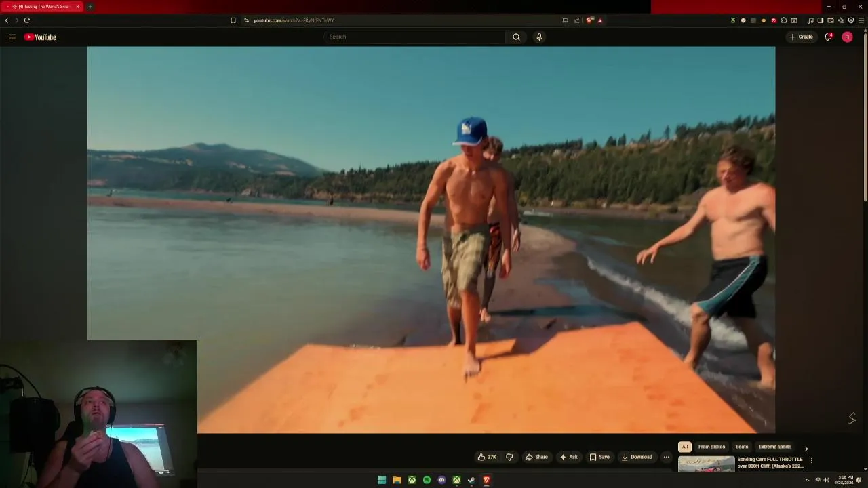Open the YouTube hamburger guide menu
The width and height of the screenshot is (868, 488).
(12, 37)
